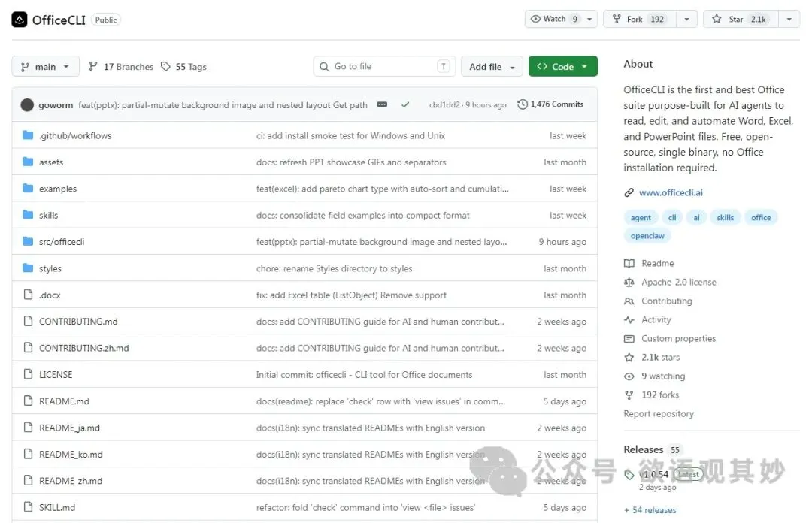The height and width of the screenshot is (523, 812).
Task: Click the folder icon for styles
Action: point(28,268)
